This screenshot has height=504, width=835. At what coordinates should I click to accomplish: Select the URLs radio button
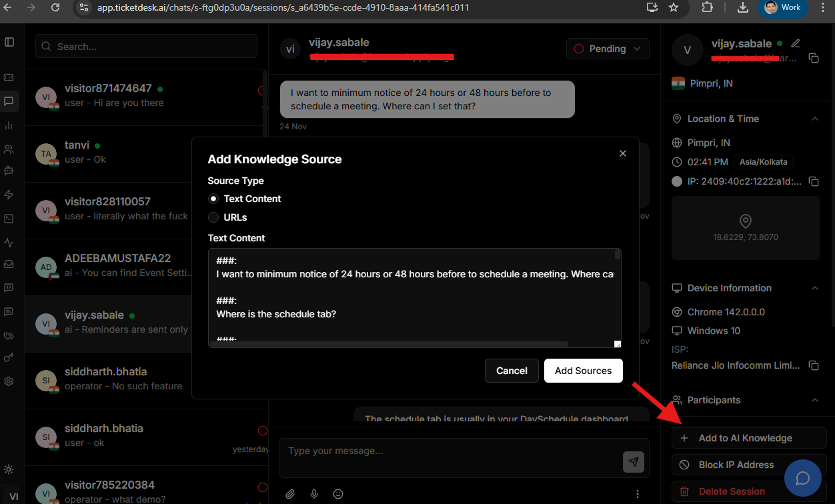pos(213,217)
